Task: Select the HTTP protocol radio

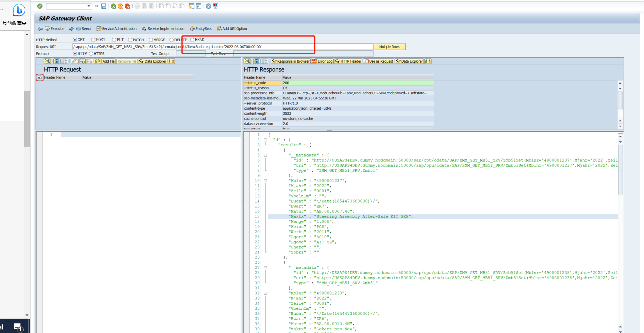Action: [x=75, y=54]
